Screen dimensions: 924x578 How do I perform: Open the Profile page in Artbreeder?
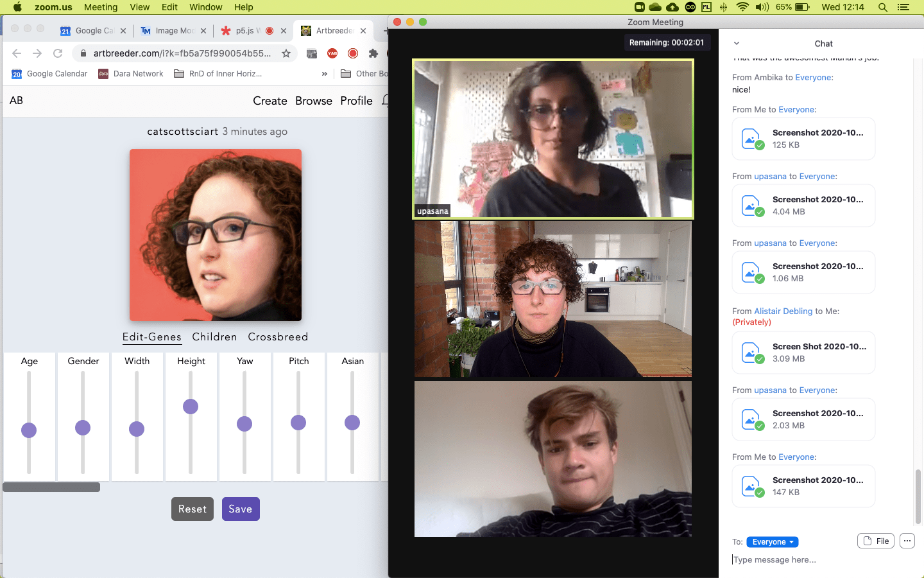coord(356,101)
